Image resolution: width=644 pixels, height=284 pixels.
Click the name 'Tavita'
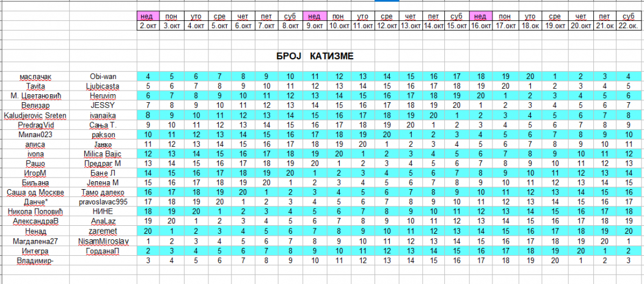[x=34, y=86]
